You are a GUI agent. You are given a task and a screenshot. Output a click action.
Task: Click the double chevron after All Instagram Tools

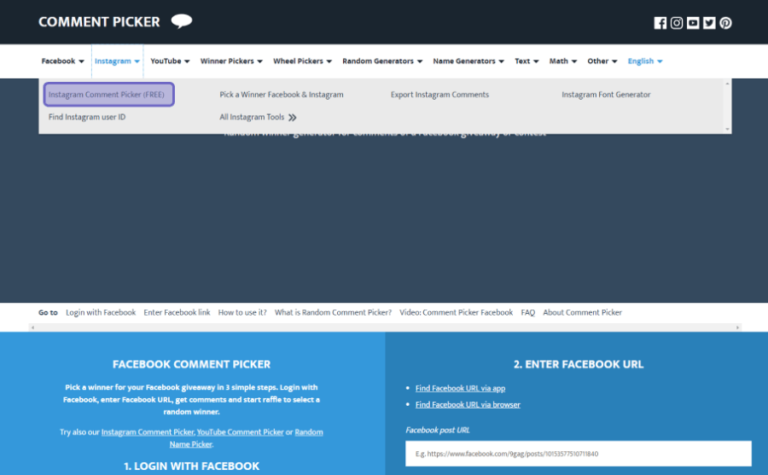tap(292, 118)
